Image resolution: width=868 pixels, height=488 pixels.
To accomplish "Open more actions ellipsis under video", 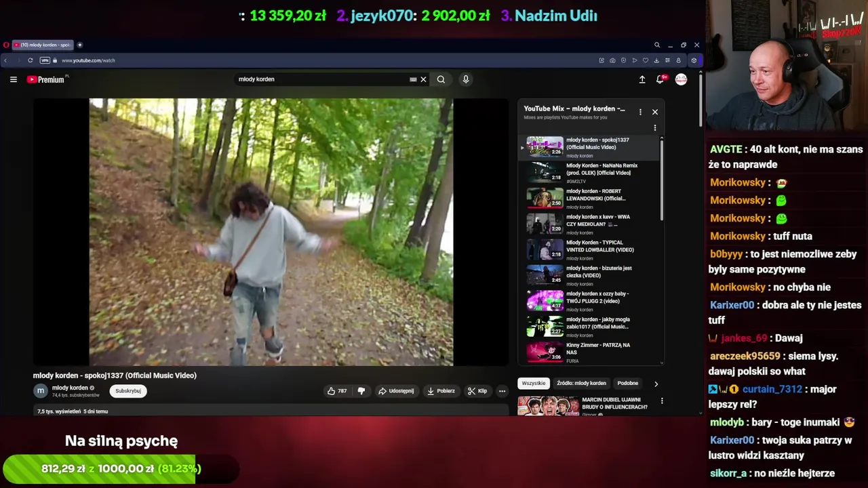I will 502,391.
